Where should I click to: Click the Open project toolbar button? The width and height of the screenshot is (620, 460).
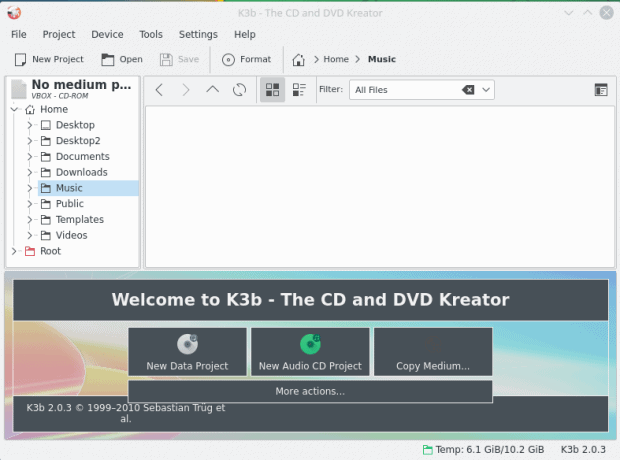click(121, 59)
